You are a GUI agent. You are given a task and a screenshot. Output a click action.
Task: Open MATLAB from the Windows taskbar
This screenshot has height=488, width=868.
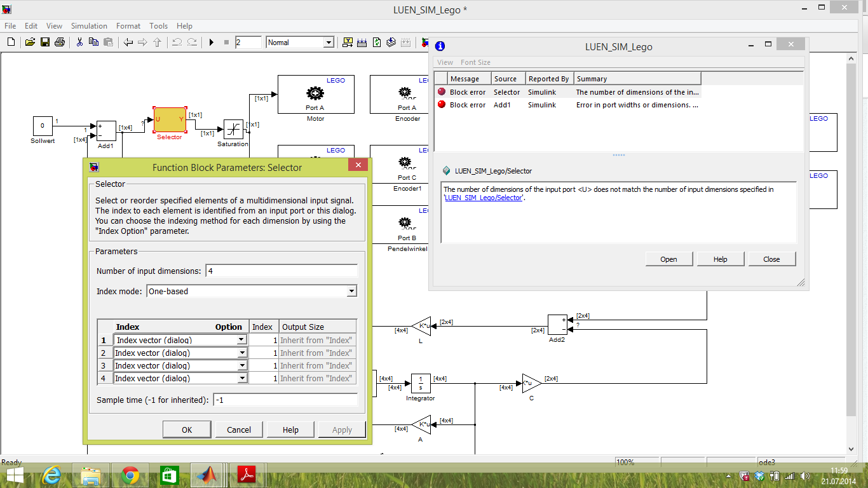click(x=205, y=475)
